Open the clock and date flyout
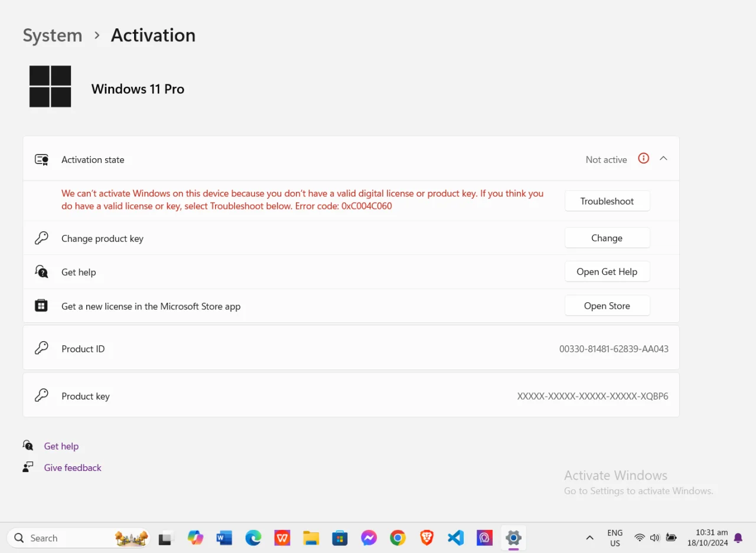The image size is (756, 553). 708,538
